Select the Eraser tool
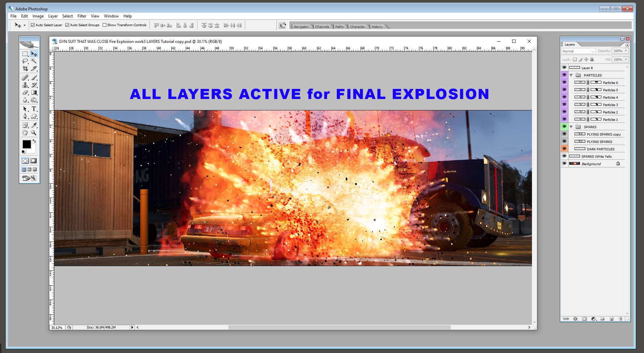This screenshot has width=644, height=353. [x=25, y=93]
